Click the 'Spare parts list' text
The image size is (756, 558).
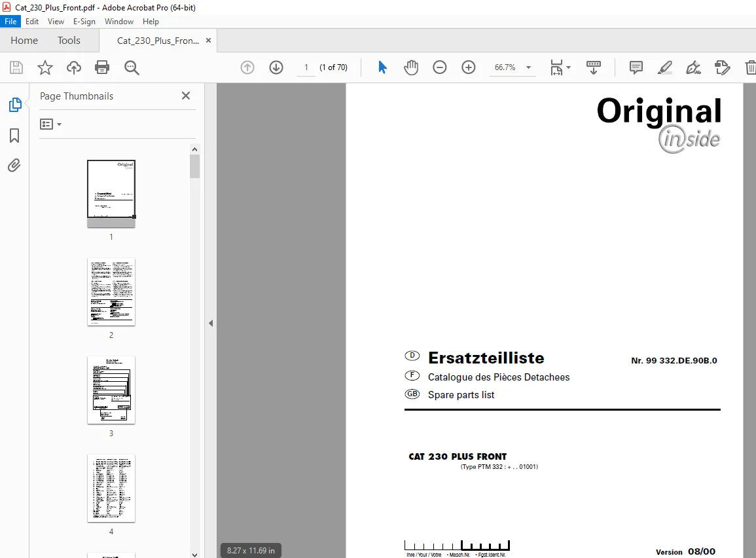(461, 395)
